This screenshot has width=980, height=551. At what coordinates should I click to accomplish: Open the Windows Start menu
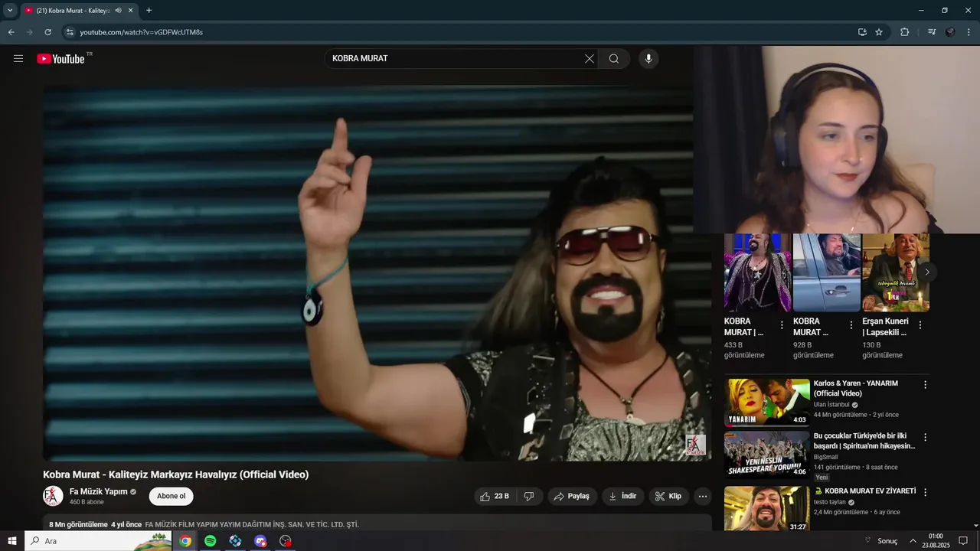[x=11, y=541]
